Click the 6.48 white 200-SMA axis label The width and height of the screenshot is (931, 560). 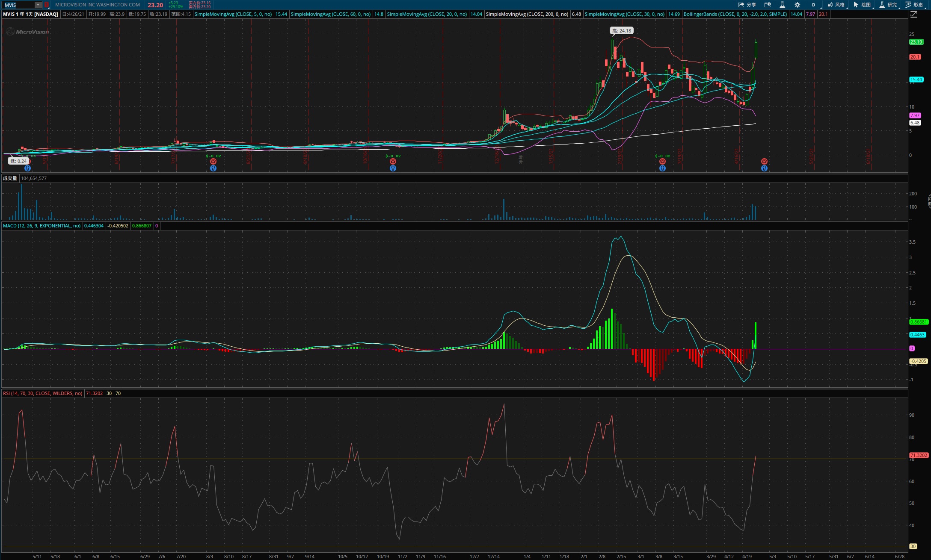coord(915,123)
